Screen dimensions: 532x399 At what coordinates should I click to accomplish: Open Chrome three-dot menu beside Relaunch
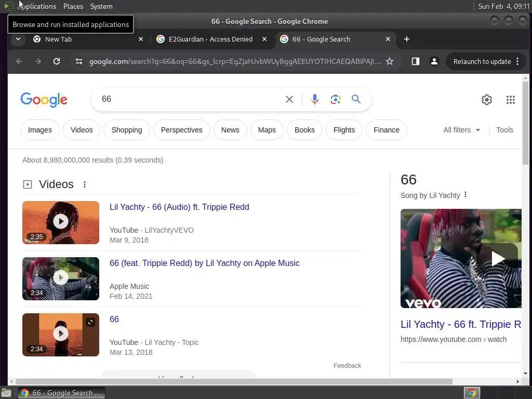[x=517, y=61]
